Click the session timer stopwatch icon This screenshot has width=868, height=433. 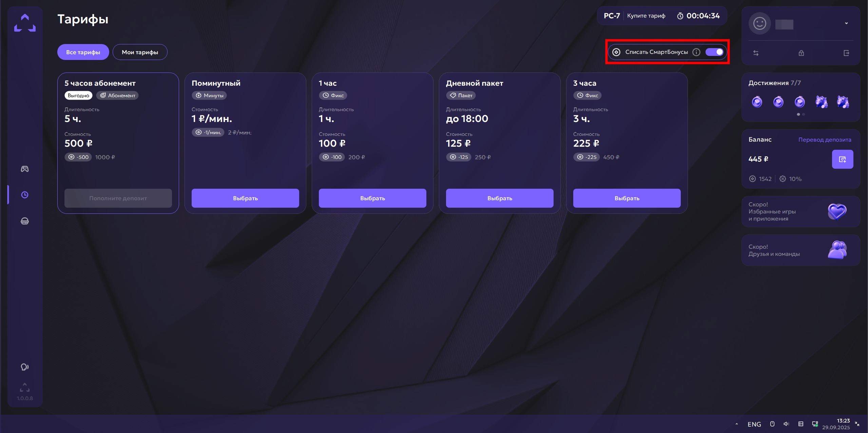pos(680,16)
